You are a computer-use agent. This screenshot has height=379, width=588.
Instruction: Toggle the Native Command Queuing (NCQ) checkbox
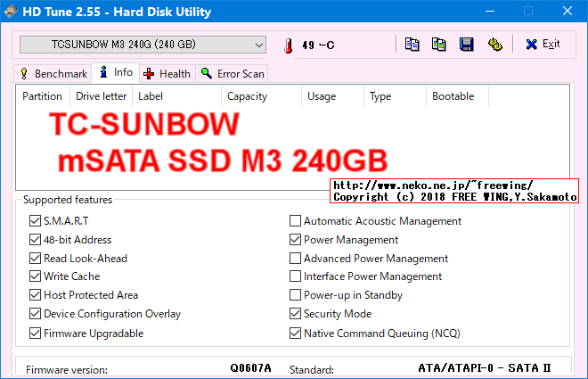click(x=296, y=334)
